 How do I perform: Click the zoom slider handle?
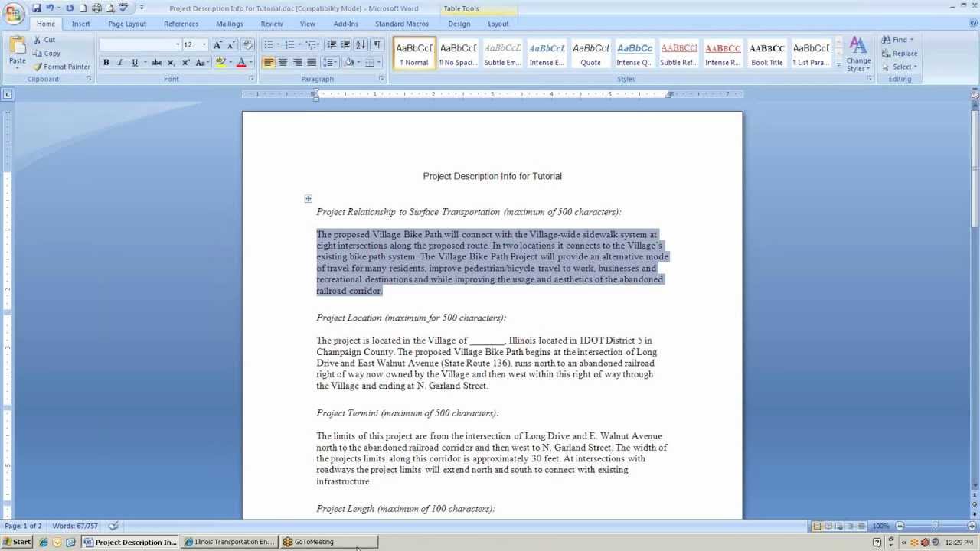(935, 527)
